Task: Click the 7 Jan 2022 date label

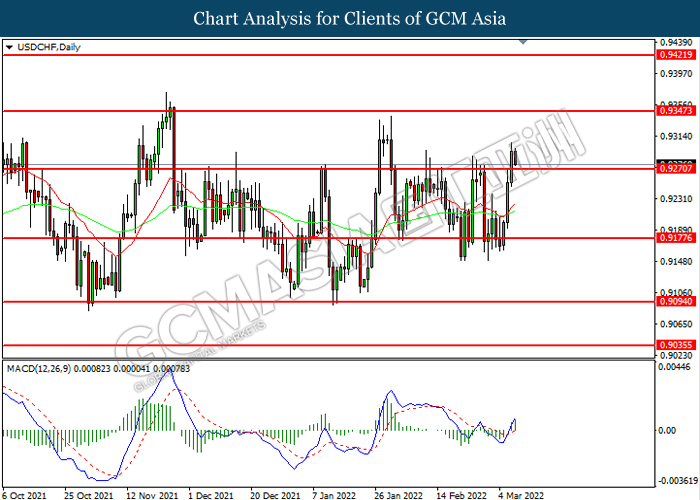Action: point(334,495)
